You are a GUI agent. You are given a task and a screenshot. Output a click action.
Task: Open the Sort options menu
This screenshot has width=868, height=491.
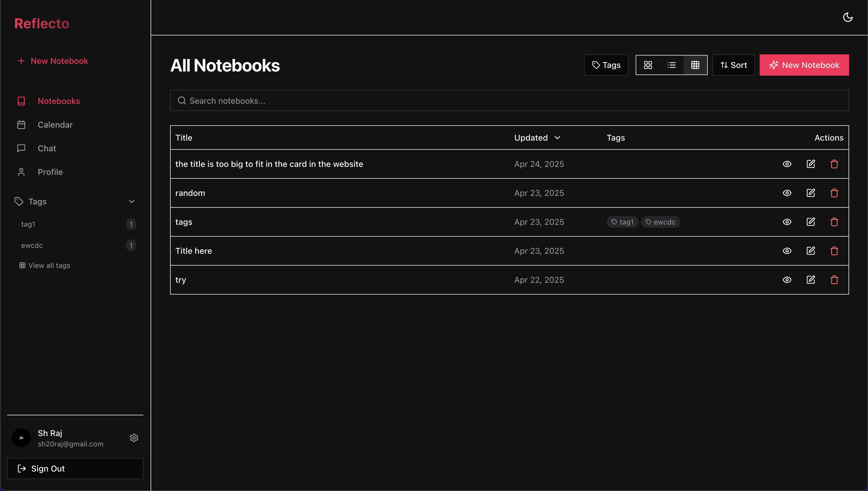click(733, 65)
